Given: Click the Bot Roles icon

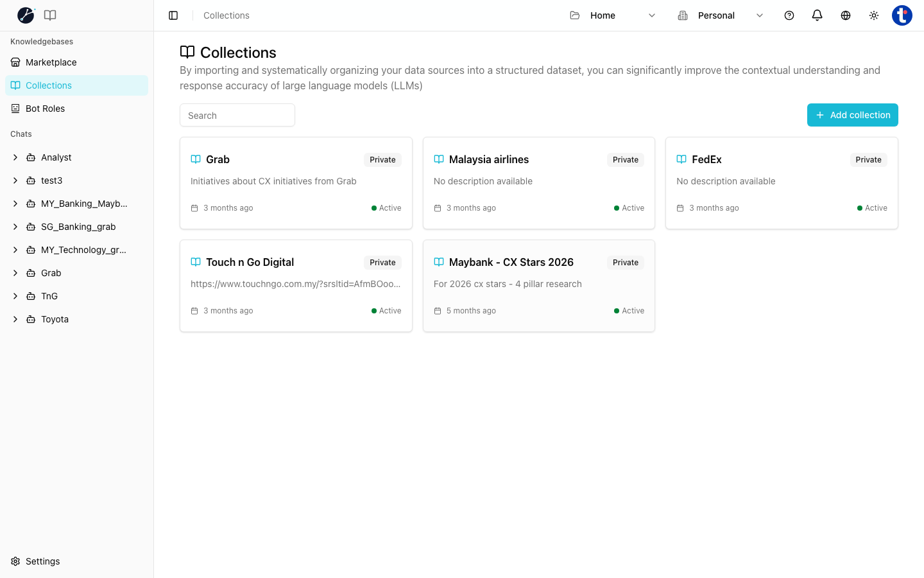Looking at the screenshot, I should pos(15,109).
